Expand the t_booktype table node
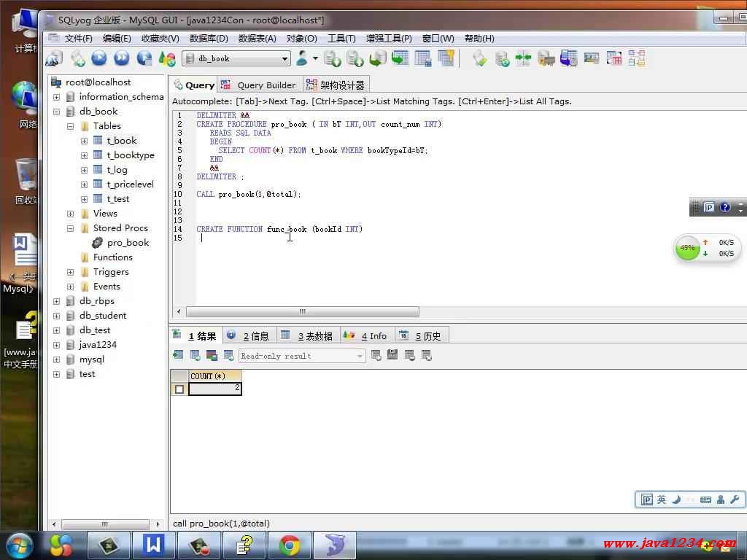 click(x=85, y=155)
